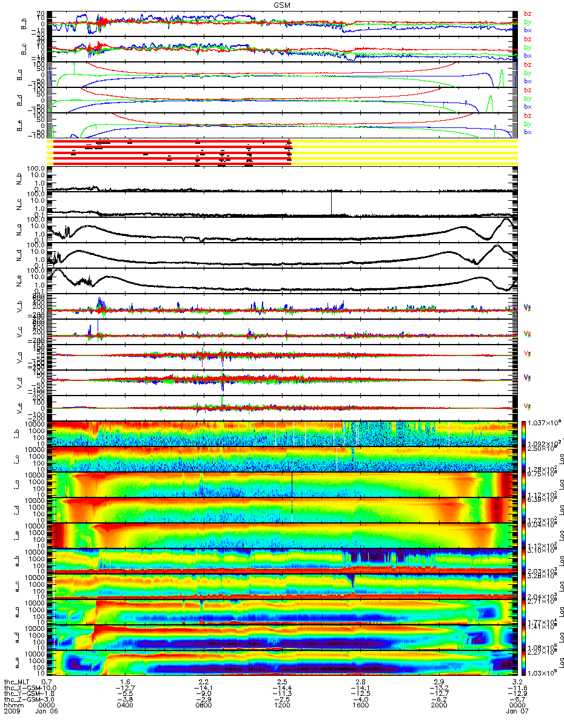564x728 pixels.
Task: Click the 2009 year label
Action: (x=11, y=712)
